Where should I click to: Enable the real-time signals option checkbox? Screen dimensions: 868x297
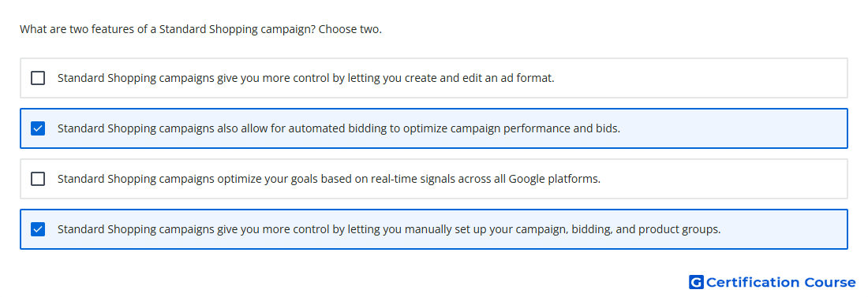pos(38,179)
